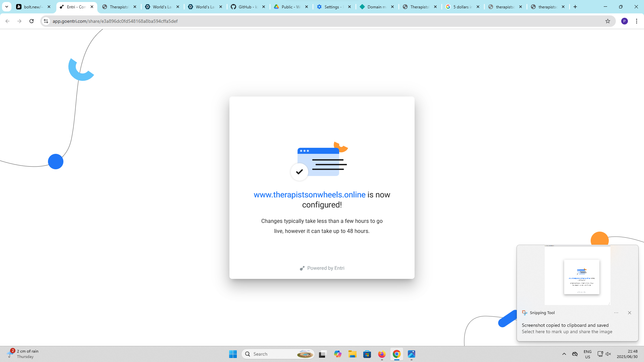Click the taskbar Search box

(x=272, y=354)
